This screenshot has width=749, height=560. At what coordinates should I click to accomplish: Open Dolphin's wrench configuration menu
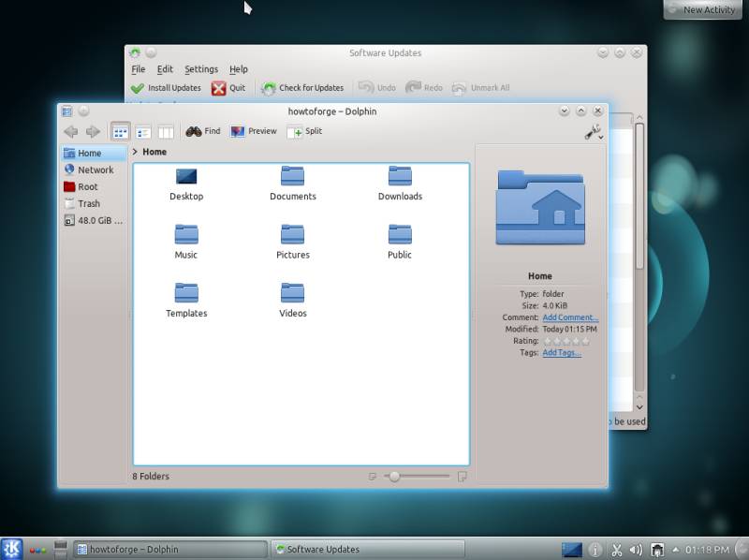594,132
